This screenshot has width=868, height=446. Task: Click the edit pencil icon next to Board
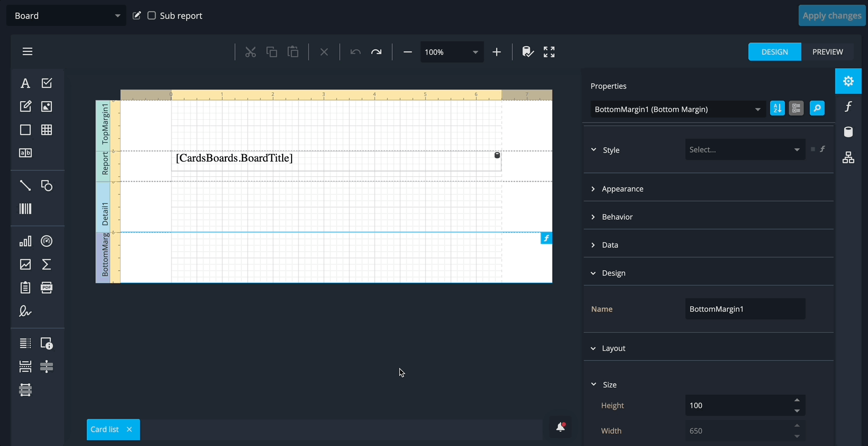[x=137, y=15]
